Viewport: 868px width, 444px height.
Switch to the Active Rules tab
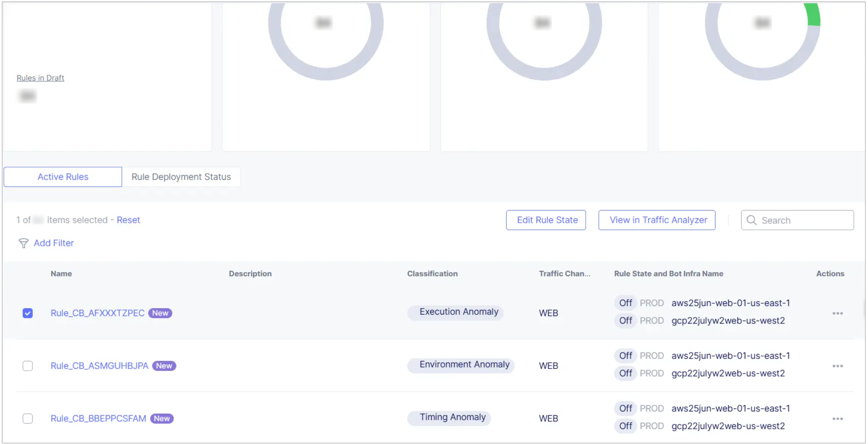63,177
